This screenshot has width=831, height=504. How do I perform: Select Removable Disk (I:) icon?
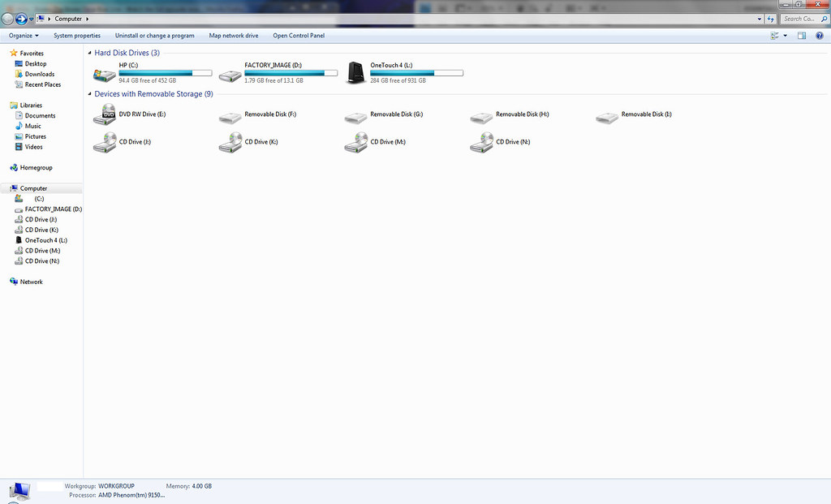[x=608, y=116]
